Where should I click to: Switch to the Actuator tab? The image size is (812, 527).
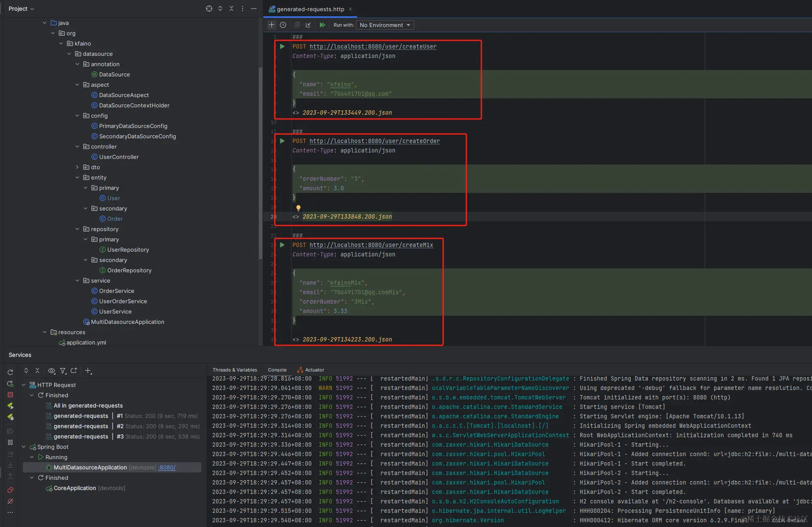click(x=311, y=370)
